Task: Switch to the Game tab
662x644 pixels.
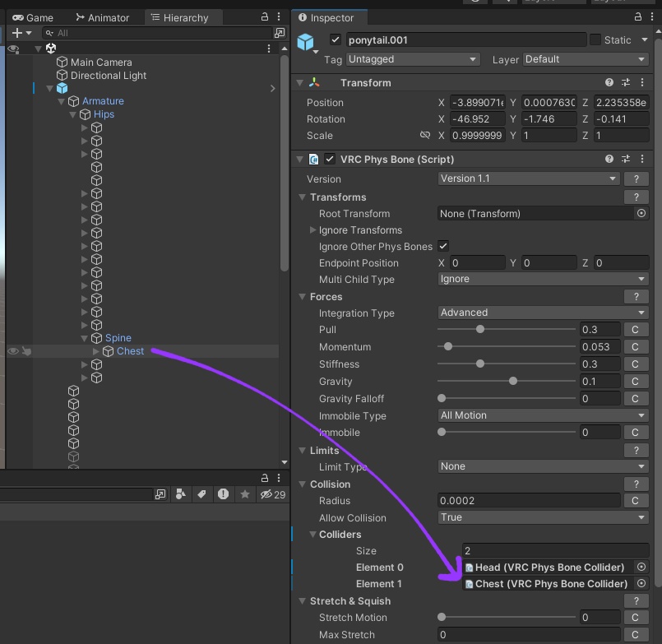Action: [x=33, y=18]
